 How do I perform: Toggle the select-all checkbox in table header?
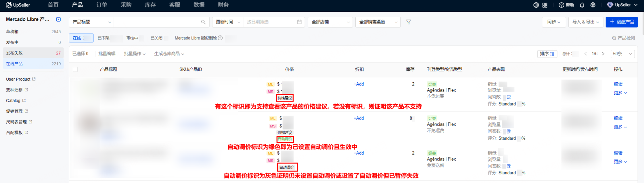(75, 69)
